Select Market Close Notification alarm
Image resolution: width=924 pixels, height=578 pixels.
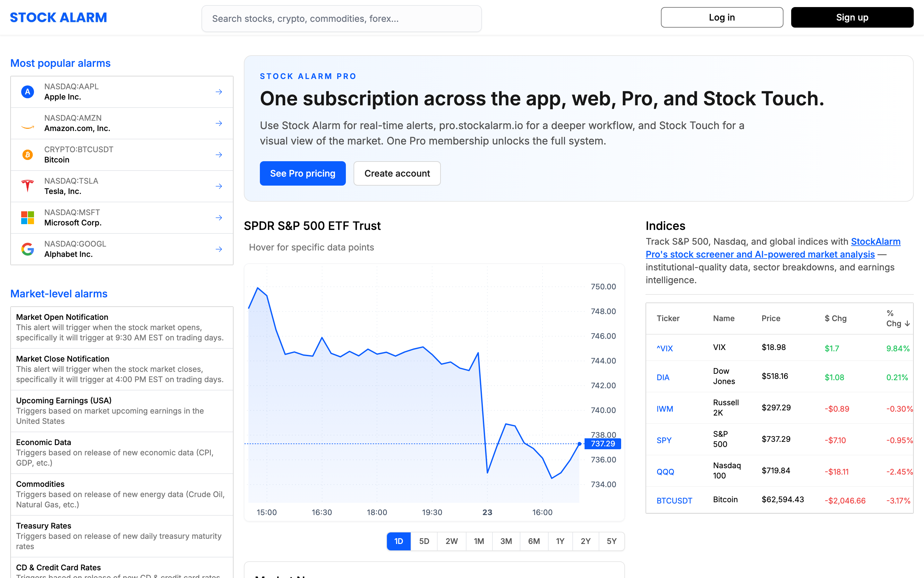(x=122, y=369)
